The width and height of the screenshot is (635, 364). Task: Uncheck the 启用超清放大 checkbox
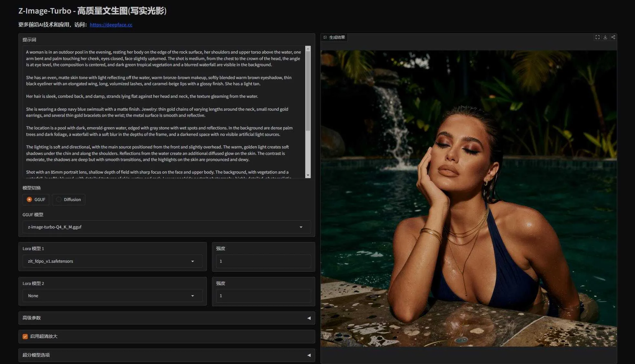(x=25, y=336)
